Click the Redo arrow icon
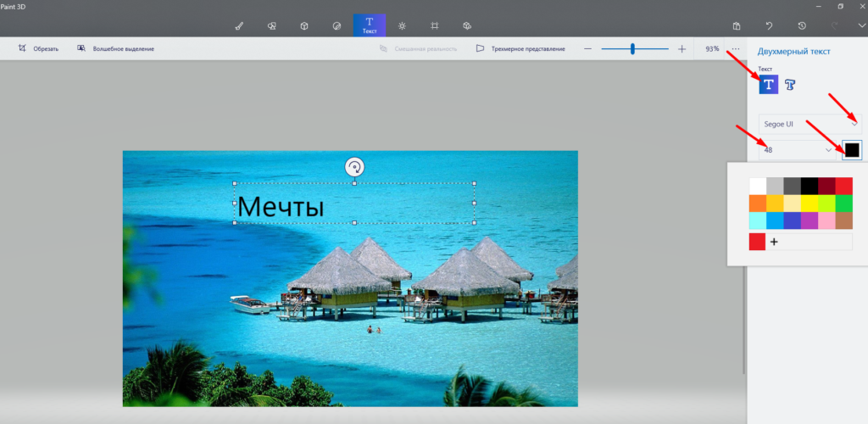 [x=834, y=25]
